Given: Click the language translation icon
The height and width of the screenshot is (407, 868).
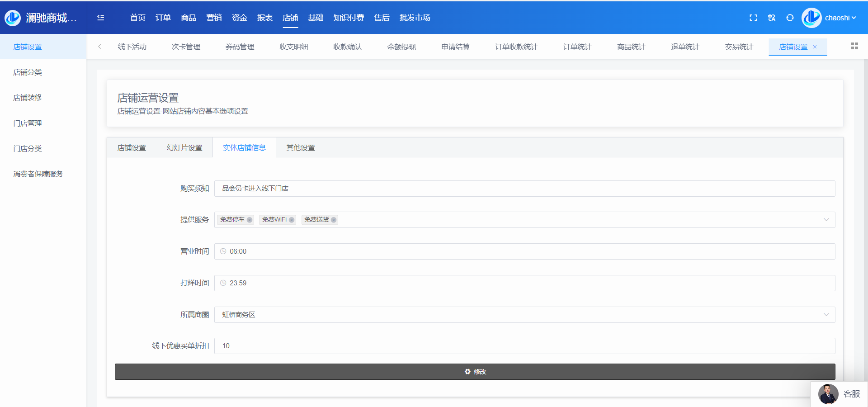Looking at the screenshot, I should pos(772,18).
